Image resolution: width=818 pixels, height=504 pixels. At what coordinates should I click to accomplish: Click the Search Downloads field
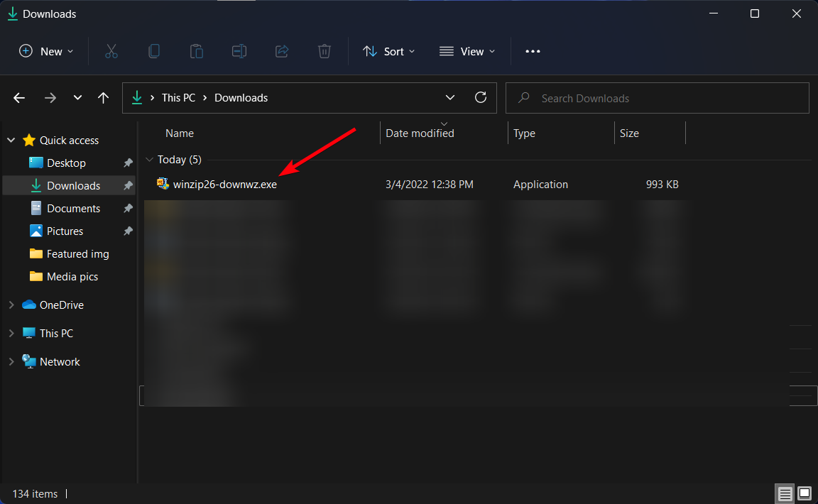(657, 98)
